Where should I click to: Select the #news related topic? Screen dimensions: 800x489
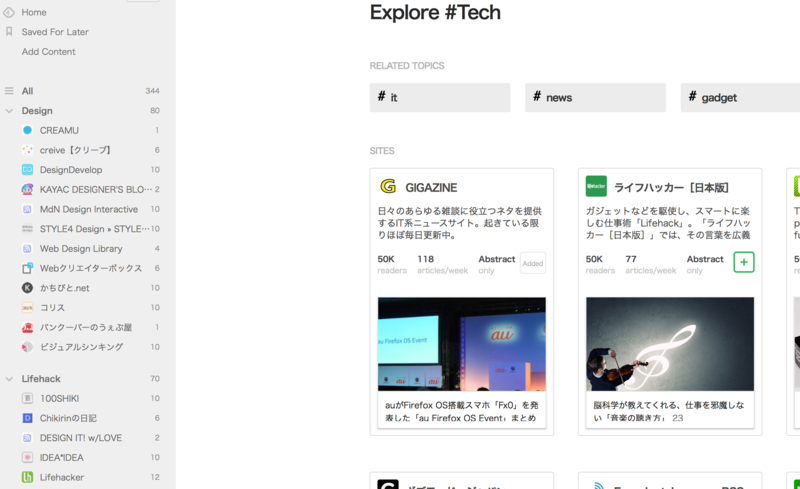595,97
